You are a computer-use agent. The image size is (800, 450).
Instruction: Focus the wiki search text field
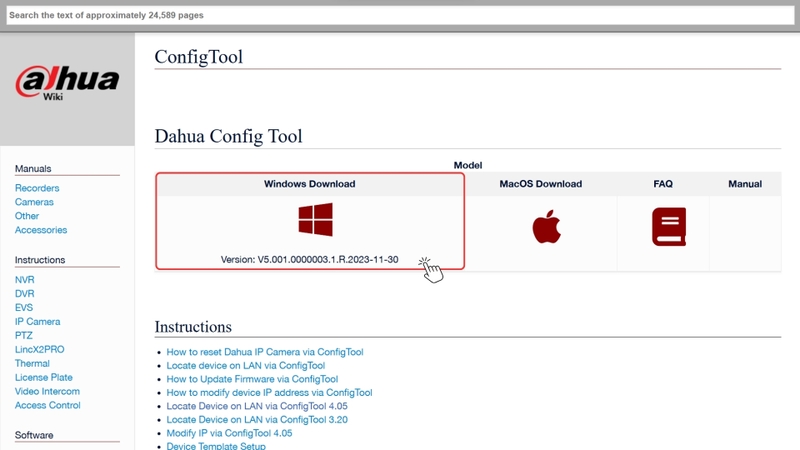click(x=400, y=15)
